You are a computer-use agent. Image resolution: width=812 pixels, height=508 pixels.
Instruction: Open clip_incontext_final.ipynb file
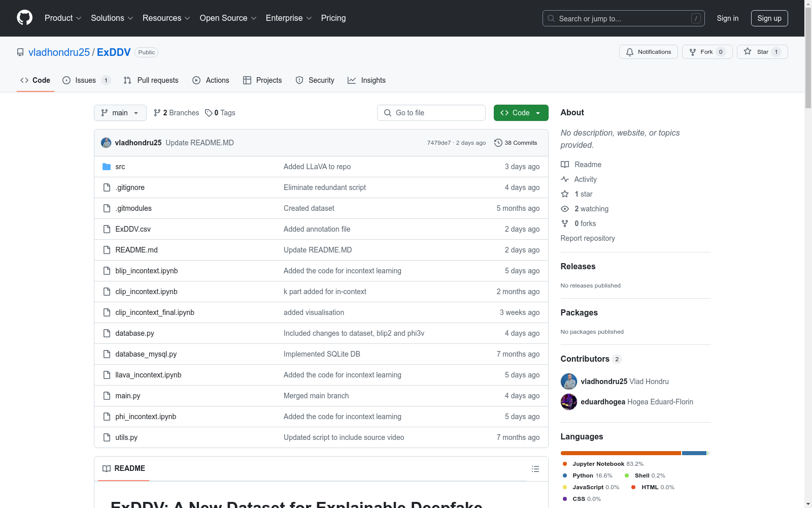tap(155, 312)
